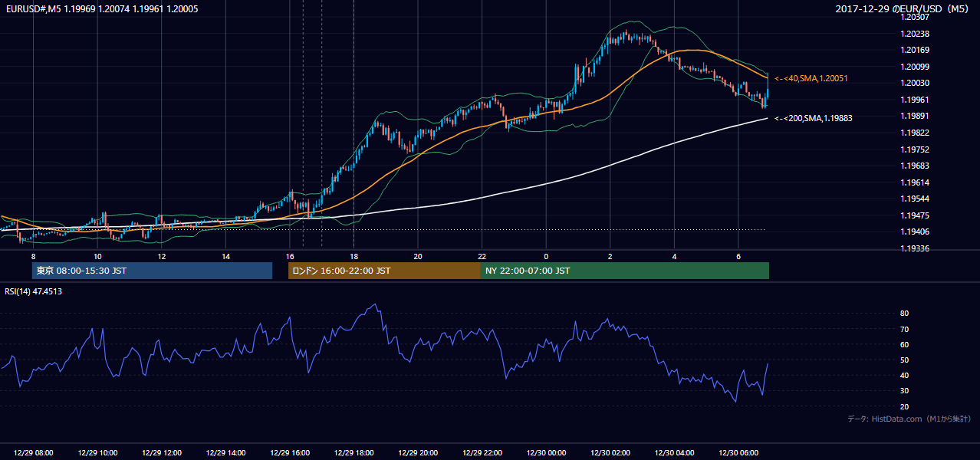The width and height of the screenshot is (980, 460).
Task: Click the 12/29 12:00 date label
Action: pos(162,453)
